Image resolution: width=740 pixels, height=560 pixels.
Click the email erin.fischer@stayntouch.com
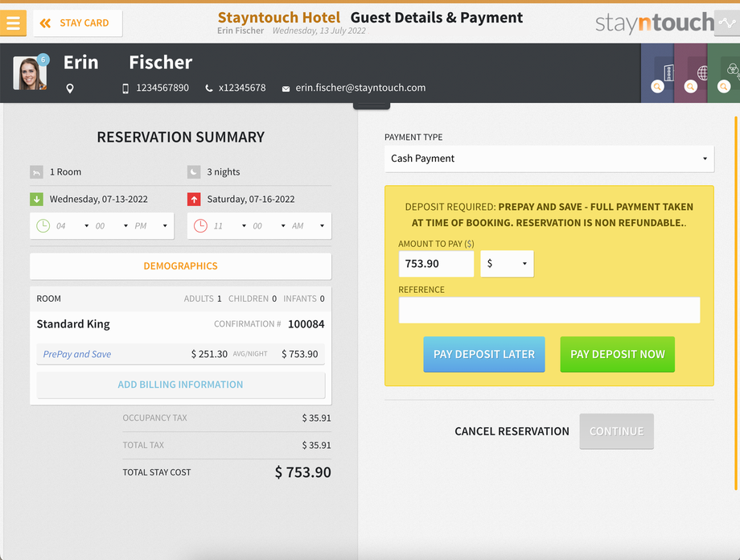click(x=360, y=88)
